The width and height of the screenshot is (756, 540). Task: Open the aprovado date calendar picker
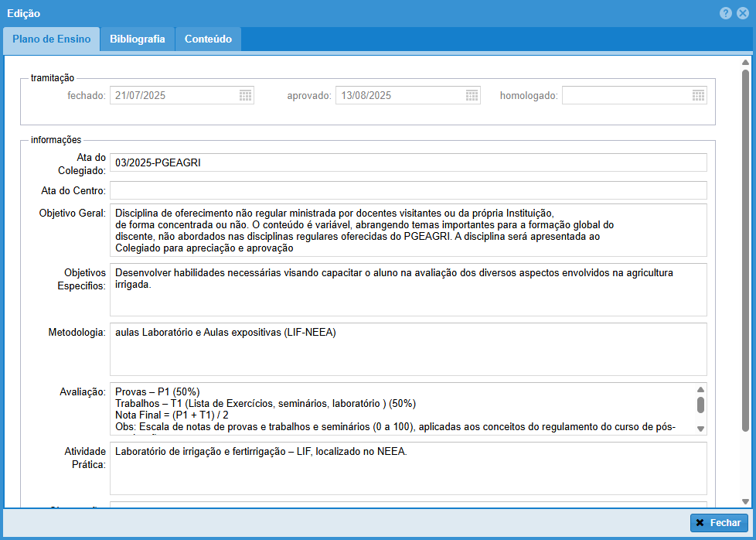point(472,96)
